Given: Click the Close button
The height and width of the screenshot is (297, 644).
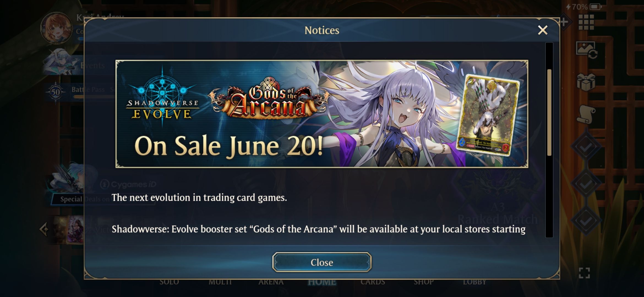Looking at the screenshot, I should (322, 262).
